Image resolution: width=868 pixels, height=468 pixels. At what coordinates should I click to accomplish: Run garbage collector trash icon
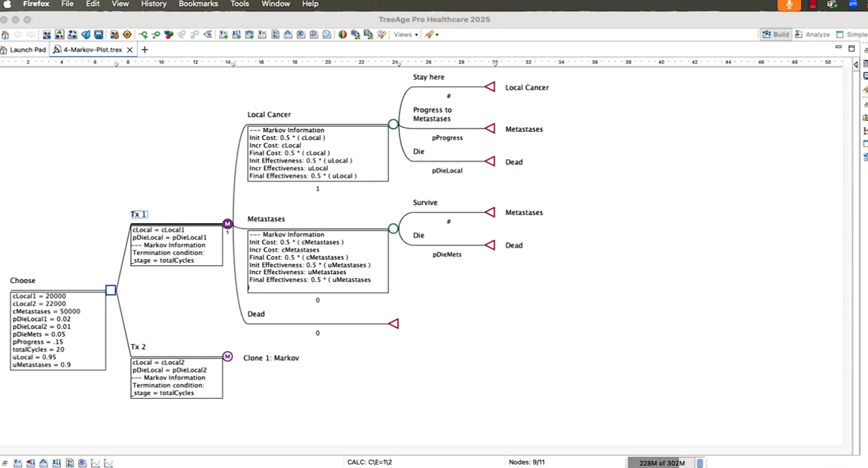point(699,463)
